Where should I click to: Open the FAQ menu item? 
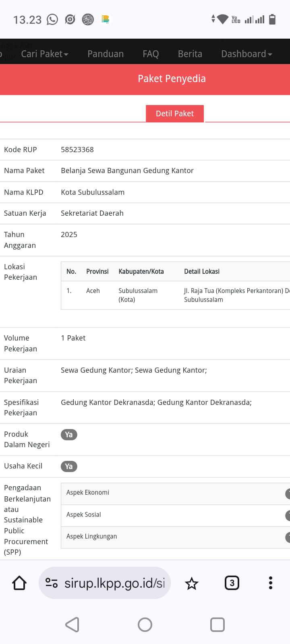(151, 54)
